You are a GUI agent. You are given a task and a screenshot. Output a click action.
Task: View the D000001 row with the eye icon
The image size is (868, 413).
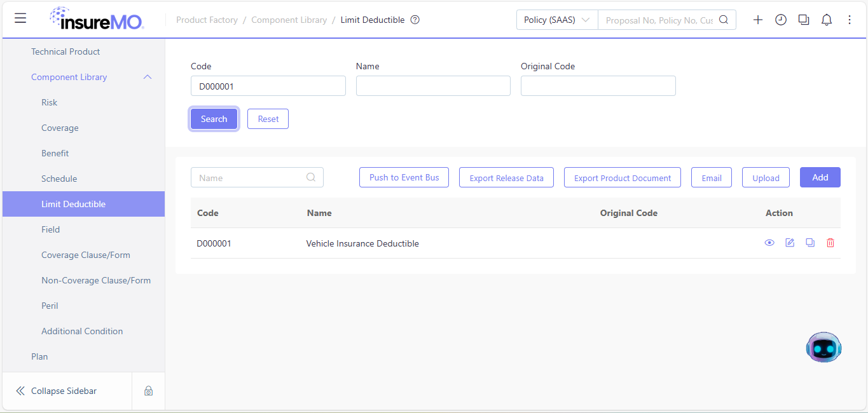(x=769, y=243)
